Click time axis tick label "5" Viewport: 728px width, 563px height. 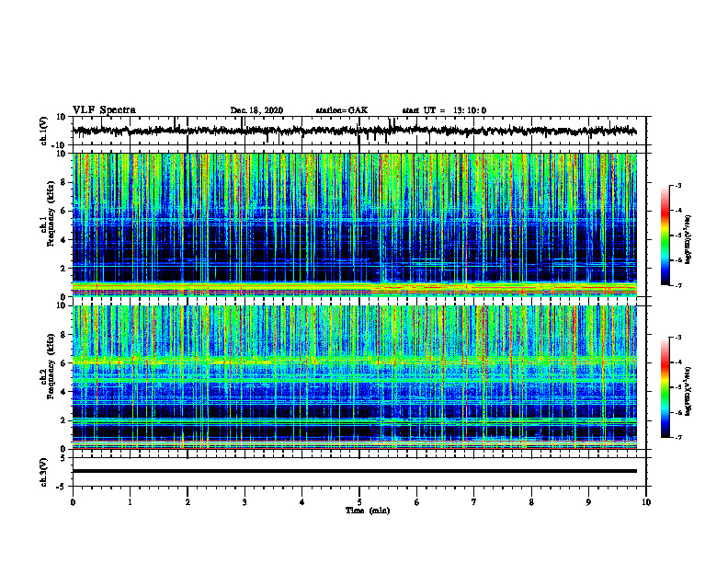coord(359,502)
